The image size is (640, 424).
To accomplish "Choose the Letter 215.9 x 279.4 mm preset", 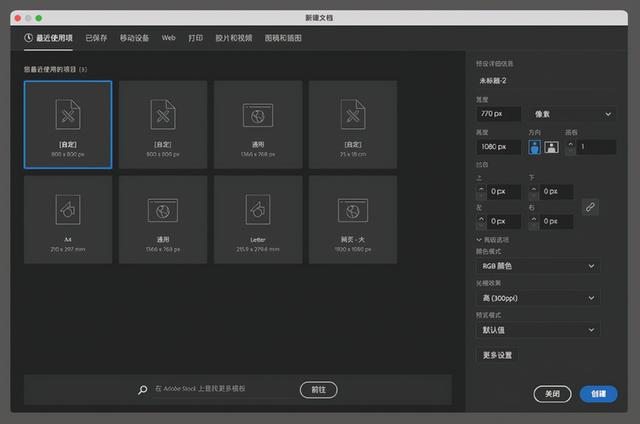I will tap(258, 220).
